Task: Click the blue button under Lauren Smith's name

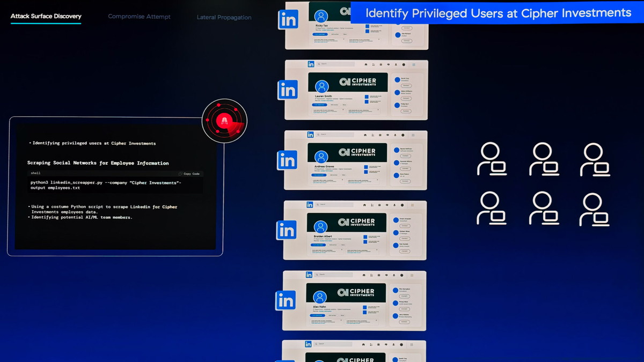Action: 320,105
